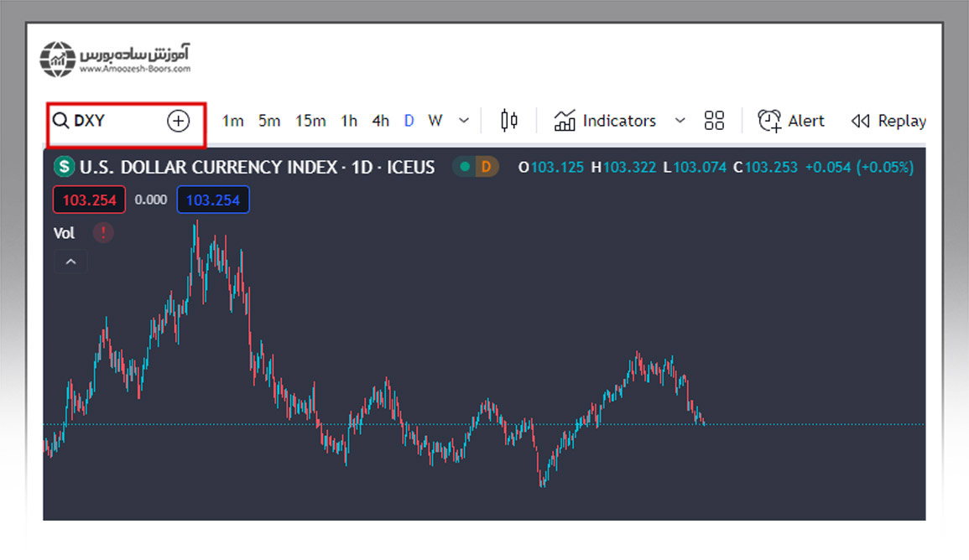Click the red 103.254 sell price button
The width and height of the screenshot is (969, 560).
pos(89,200)
